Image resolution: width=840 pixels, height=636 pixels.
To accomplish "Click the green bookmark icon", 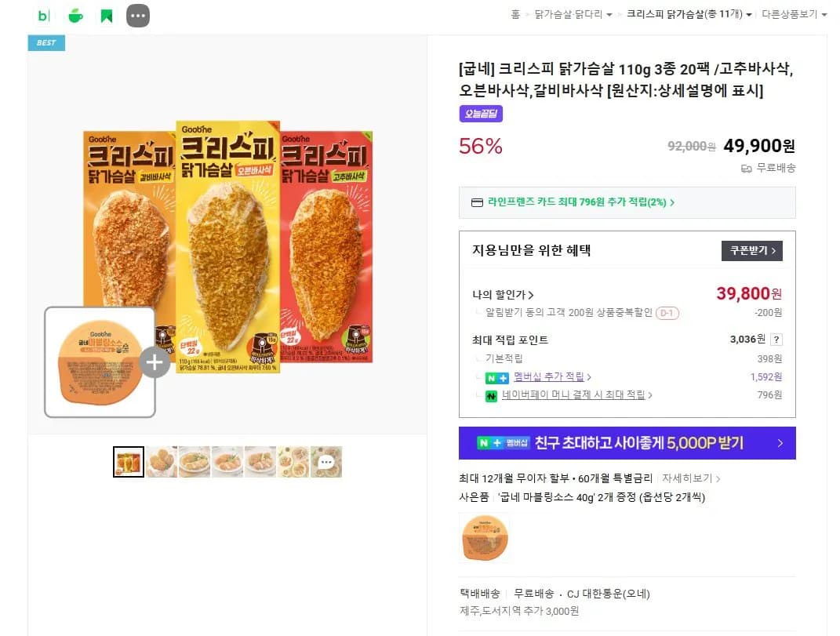I will coord(106,15).
